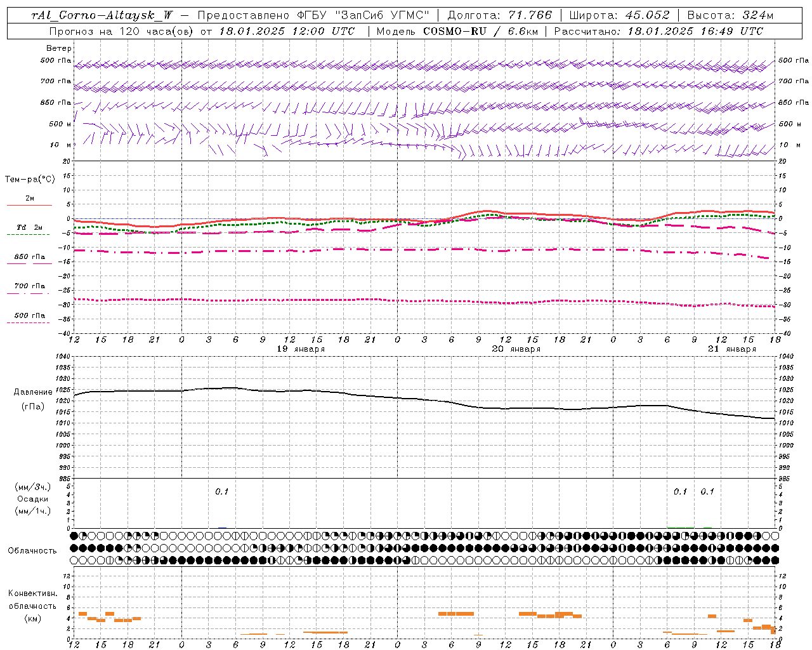Select the Td 2м legend label

pos(29,227)
